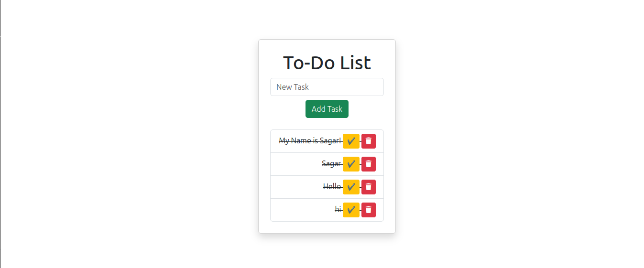The width and height of the screenshot is (644, 268).
Task: Click the "Hello" task text
Action: [332, 187]
